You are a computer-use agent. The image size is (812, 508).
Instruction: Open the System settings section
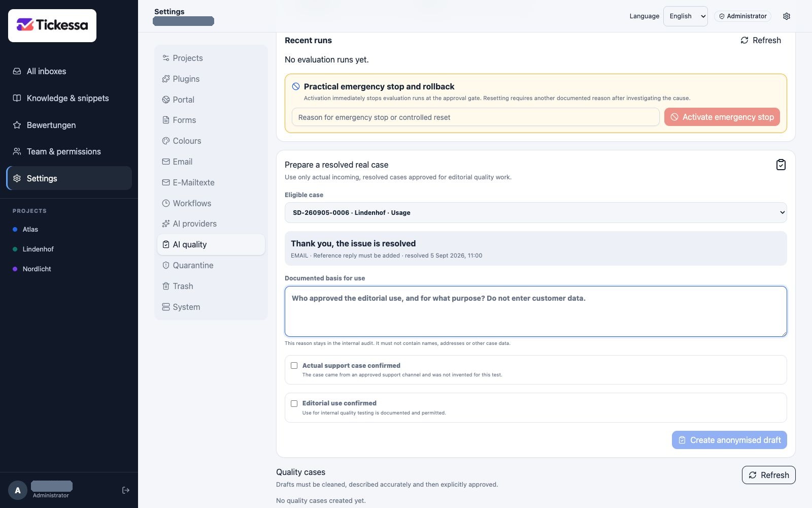pos(211,307)
